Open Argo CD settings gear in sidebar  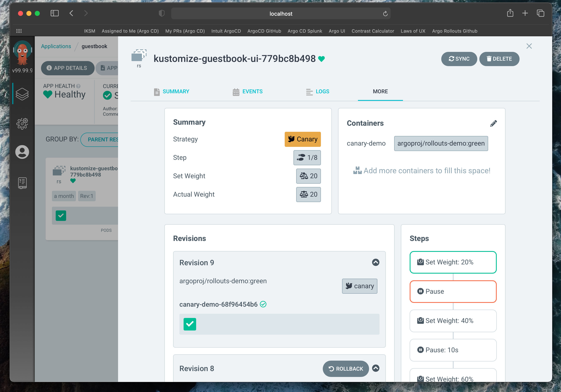22,124
